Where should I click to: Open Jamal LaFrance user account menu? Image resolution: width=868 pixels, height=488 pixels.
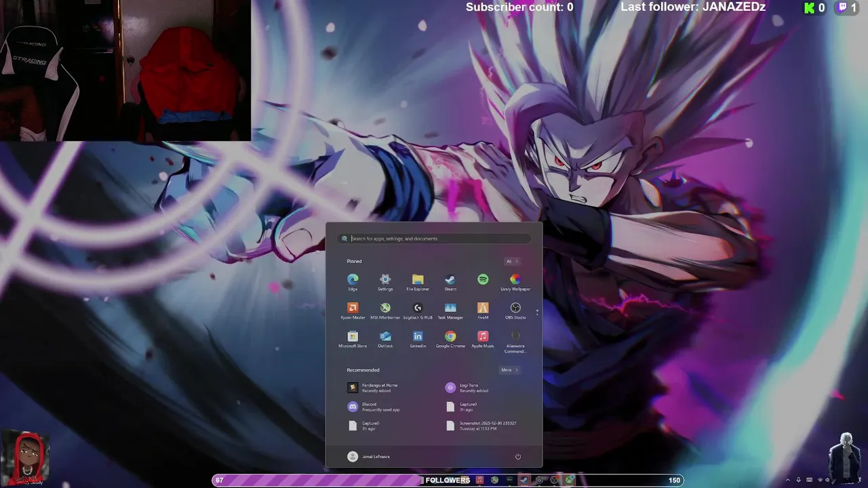coord(369,456)
